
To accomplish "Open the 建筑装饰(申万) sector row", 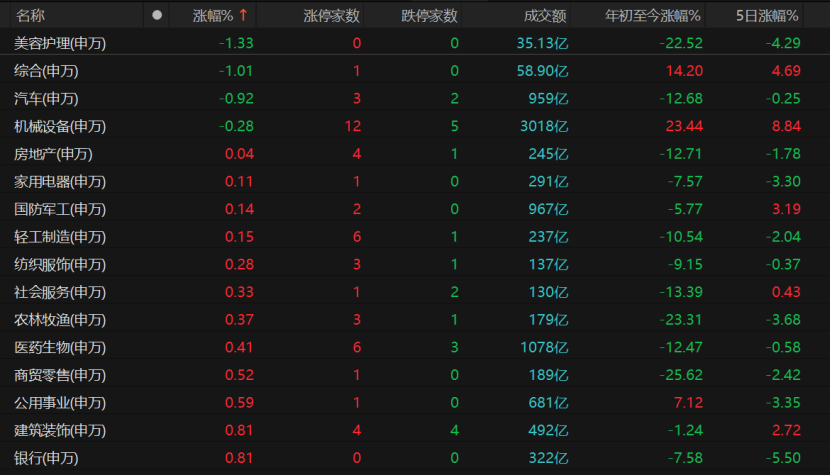I will [x=415, y=430].
